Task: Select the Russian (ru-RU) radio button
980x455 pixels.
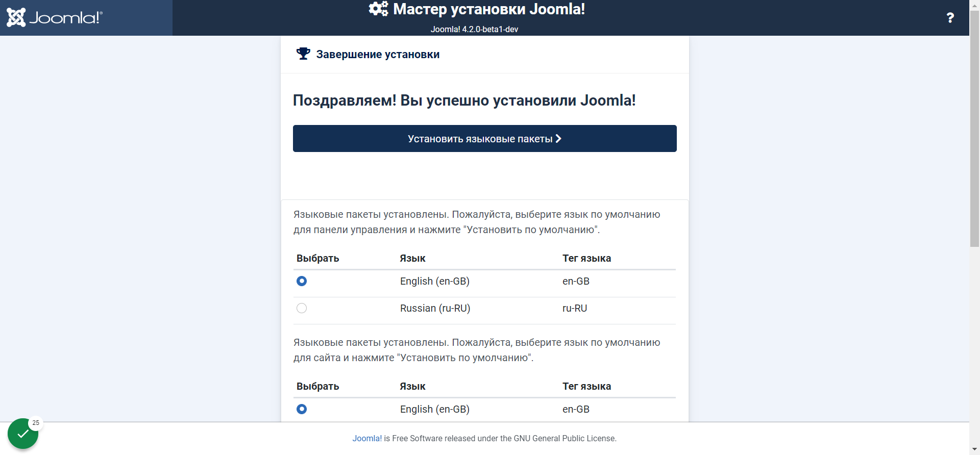Action: pyautogui.click(x=302, y=308)
